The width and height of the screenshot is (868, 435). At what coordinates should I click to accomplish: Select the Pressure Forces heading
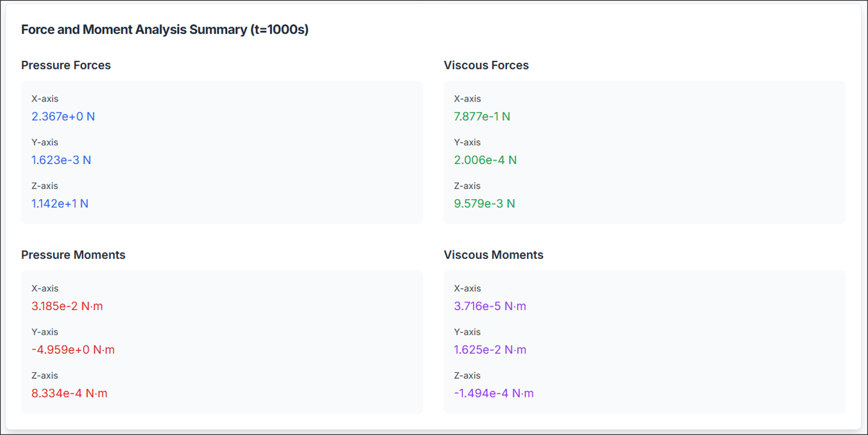66,65
